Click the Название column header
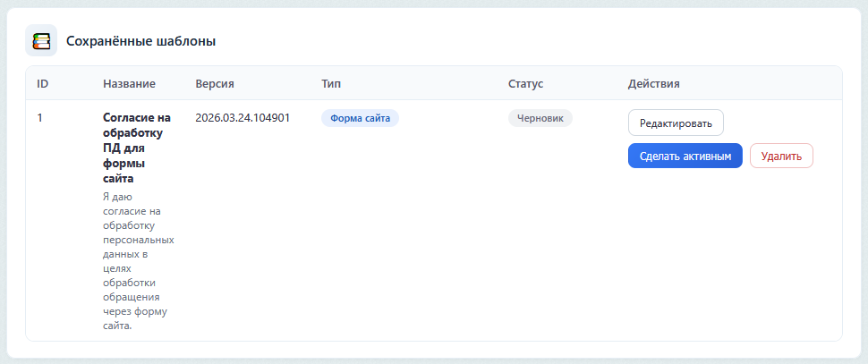Screen dimensions: 868x364 pos(129,83)
